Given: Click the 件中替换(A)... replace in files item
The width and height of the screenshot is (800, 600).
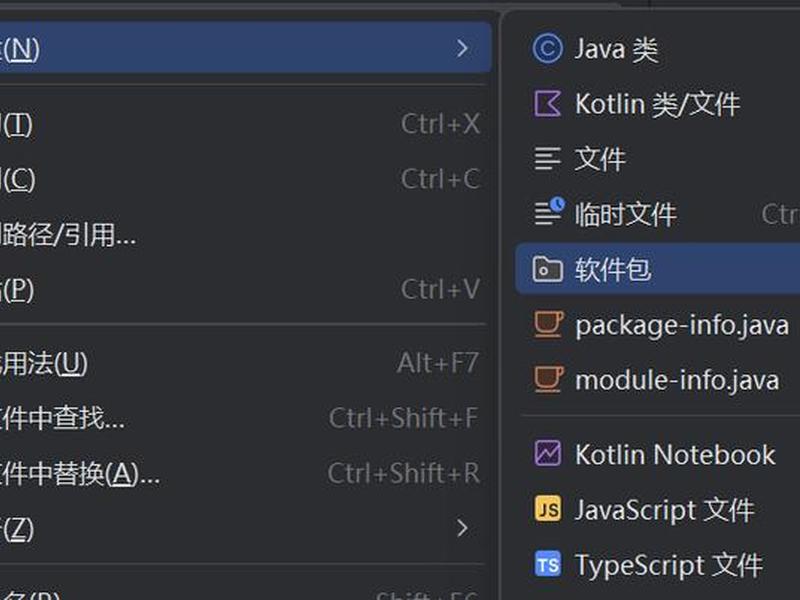Looking at the screenshot, I should [x=246, y=473].
